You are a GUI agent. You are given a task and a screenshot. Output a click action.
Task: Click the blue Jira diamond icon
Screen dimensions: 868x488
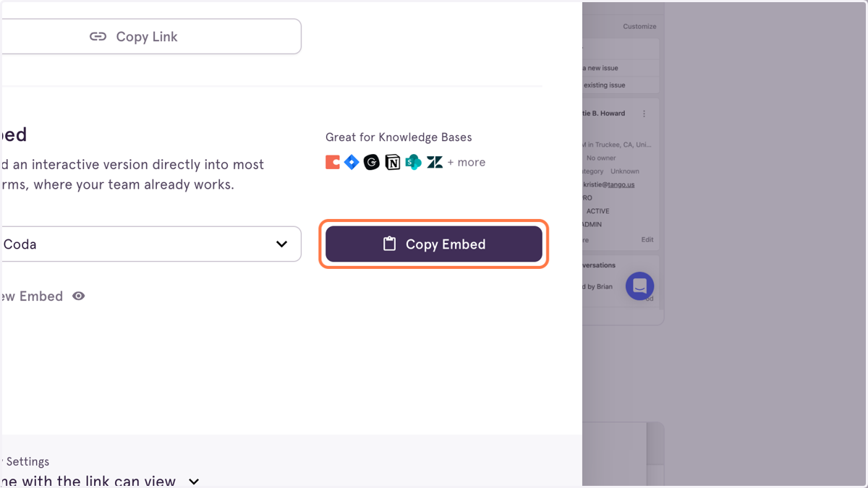coord(352,162)
